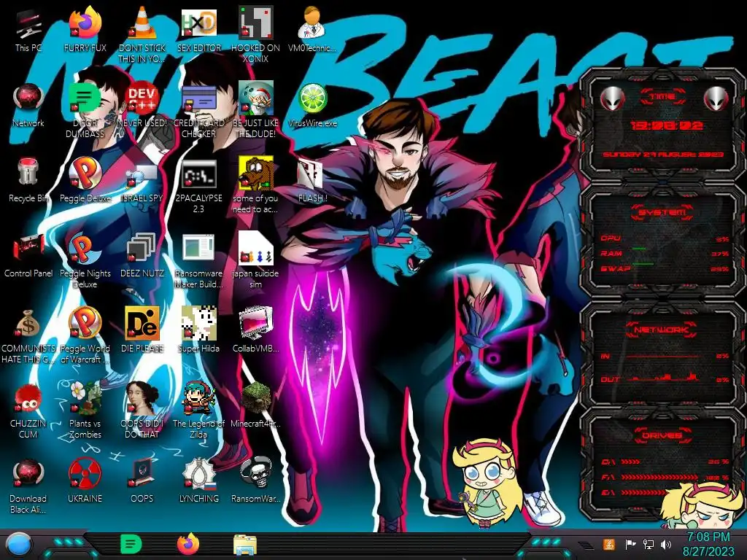Click the Start orb on the taskbar
Screen dimensions: 747x560
(x=19, y=545)
